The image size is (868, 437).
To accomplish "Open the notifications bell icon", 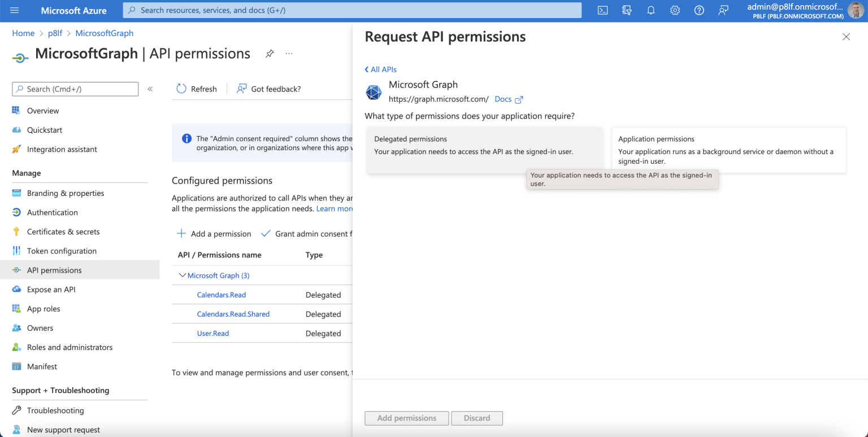I will click(651, 10).
